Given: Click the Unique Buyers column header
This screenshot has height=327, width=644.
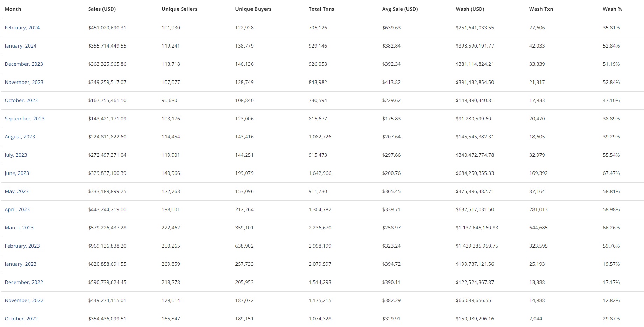Looking at the screenshot, I should [253, 9].
